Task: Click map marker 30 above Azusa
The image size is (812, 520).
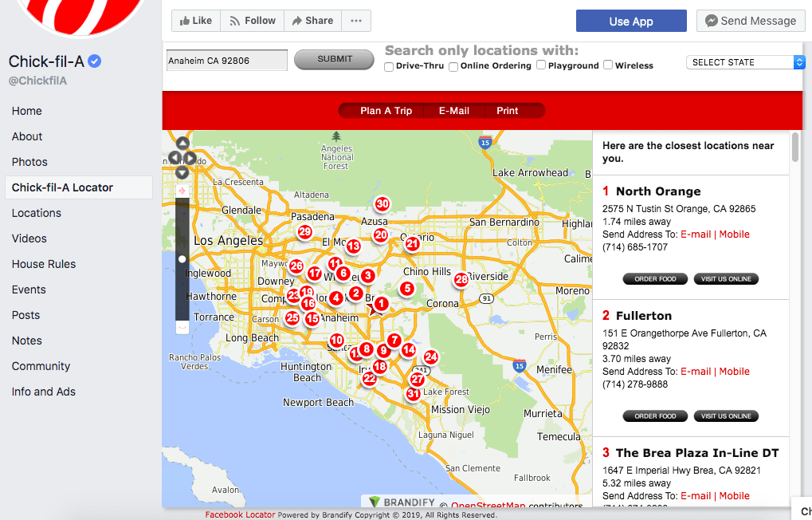Action: pyautogui.click(x=382, y=203)
